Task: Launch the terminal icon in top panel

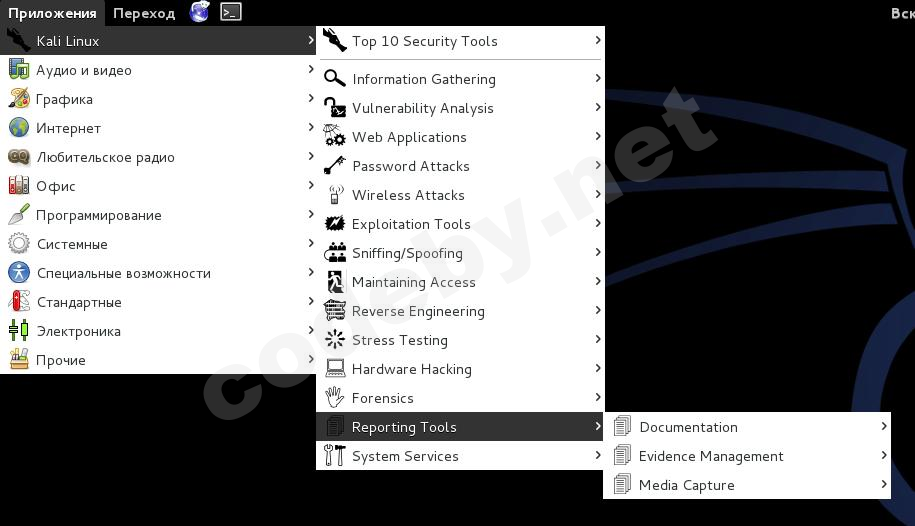Action: (x=231, y=12)
